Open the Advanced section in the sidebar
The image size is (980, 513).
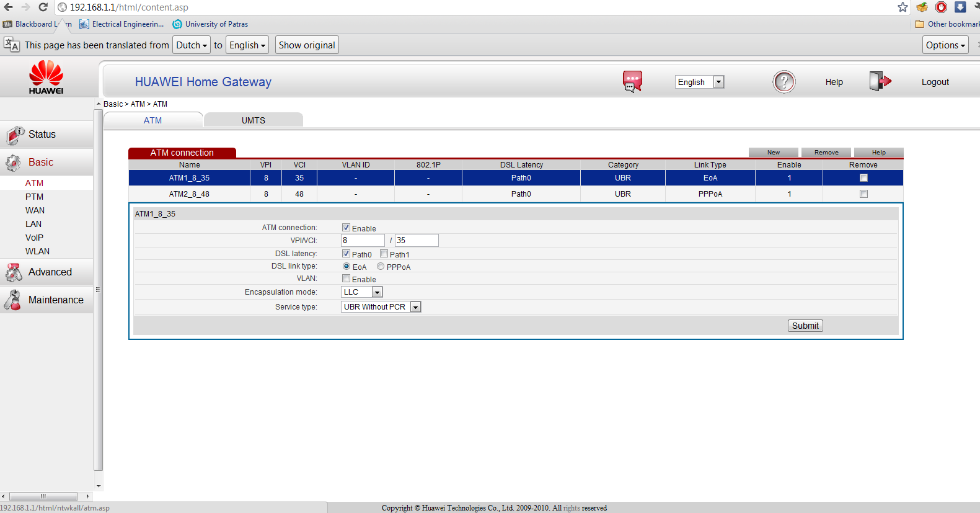[x=46, y=272]
